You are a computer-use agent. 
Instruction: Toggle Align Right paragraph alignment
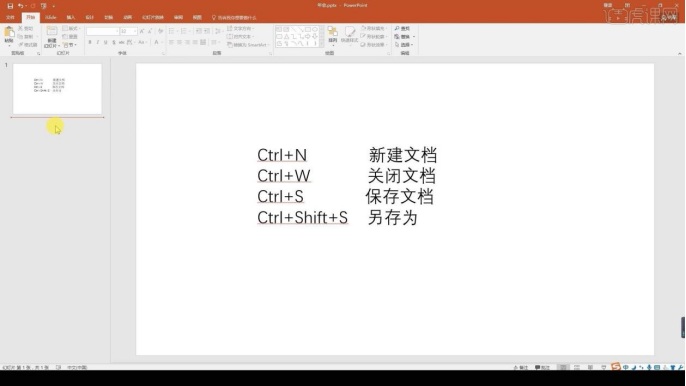click(x=187, y=42)
